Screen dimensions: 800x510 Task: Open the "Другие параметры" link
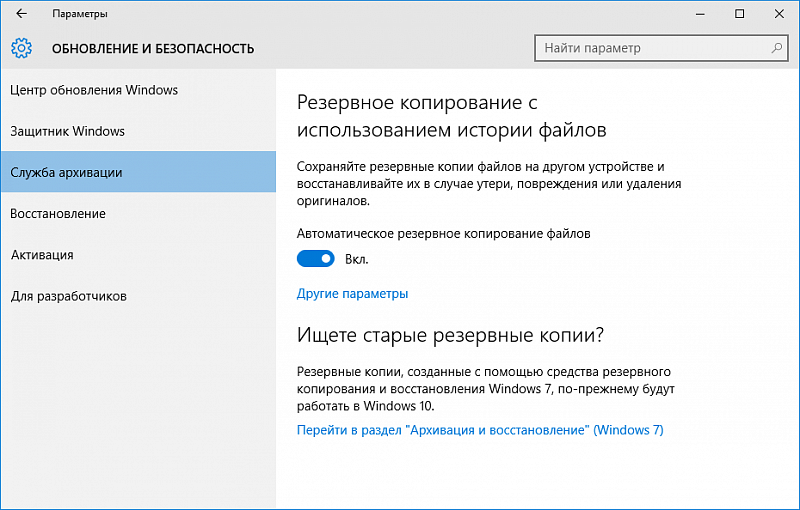tap(352, 294)
